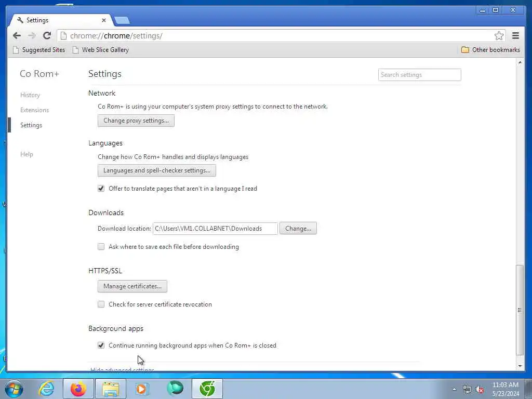Open a new tab
This screenshot has height=399, width=532.
point(122,20)
